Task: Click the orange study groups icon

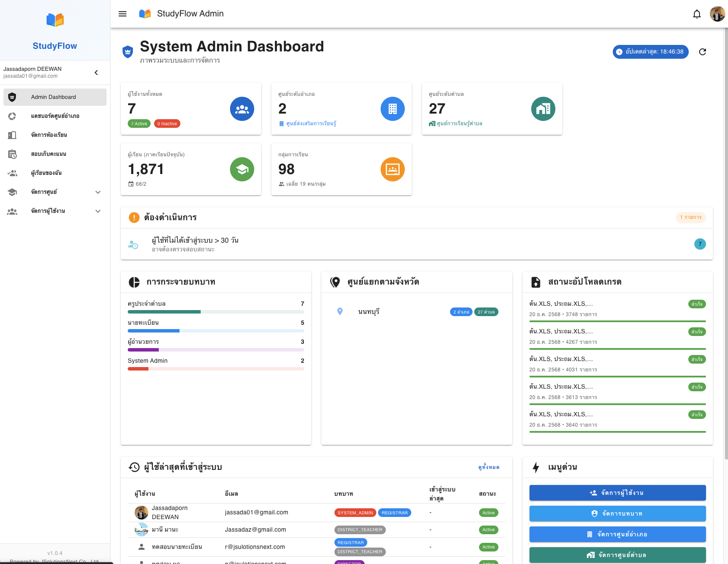Action: (x=392, y=169)
